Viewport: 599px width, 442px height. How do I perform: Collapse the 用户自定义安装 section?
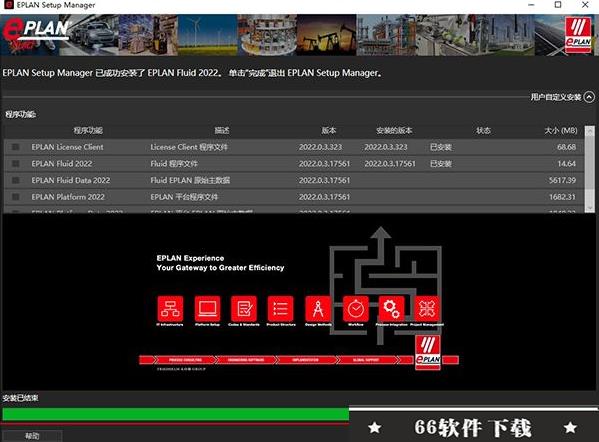click(x=589, y=97)
